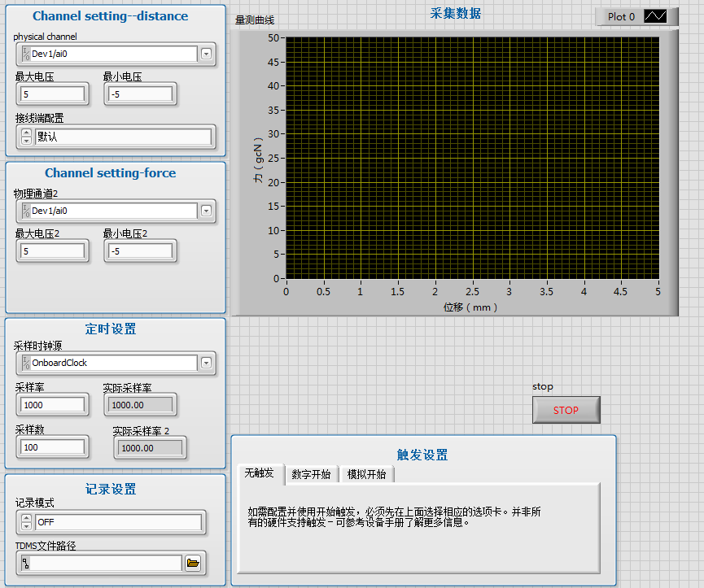
Task: Click the I/O icon in distance physical channel
Action: (26, 54)
